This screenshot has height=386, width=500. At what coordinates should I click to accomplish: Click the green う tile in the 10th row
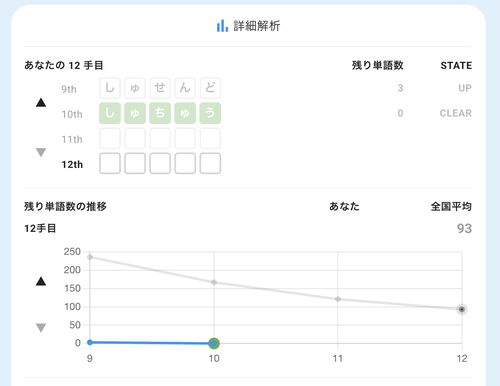210,113
